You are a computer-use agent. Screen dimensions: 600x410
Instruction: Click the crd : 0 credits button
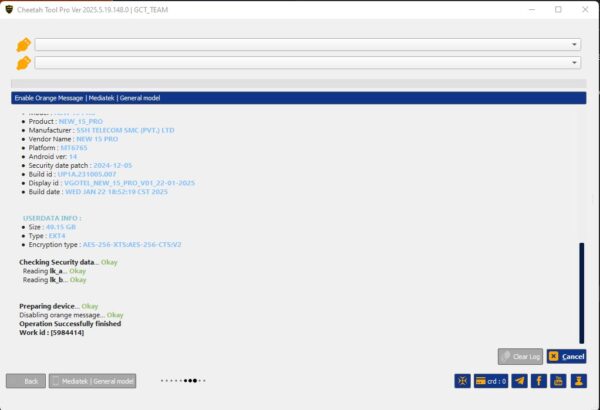pyautogui.click(x=491, y=381)
